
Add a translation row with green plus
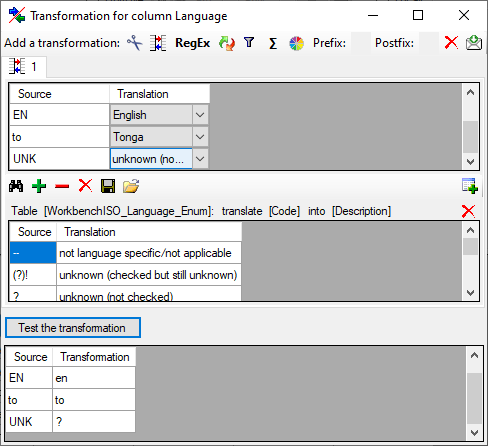39,186
